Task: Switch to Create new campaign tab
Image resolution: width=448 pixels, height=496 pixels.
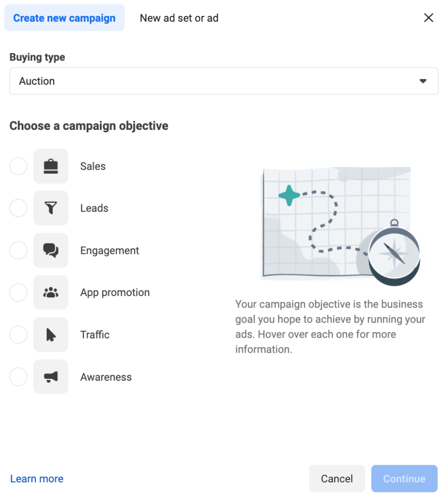Action: [x=64, y=18]
